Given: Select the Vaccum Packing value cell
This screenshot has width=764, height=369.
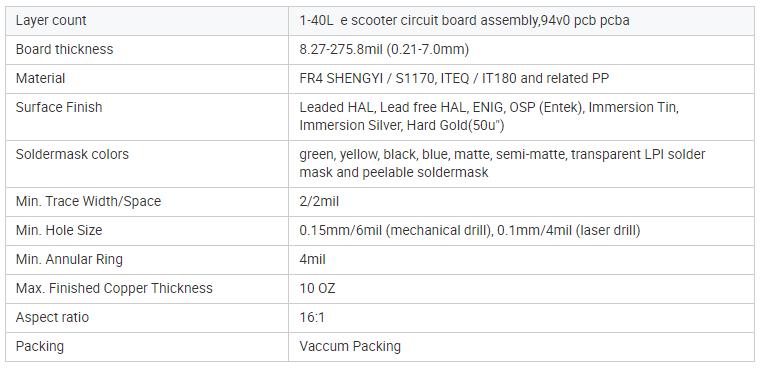Looking at the screenshot, I should (521, 347).
